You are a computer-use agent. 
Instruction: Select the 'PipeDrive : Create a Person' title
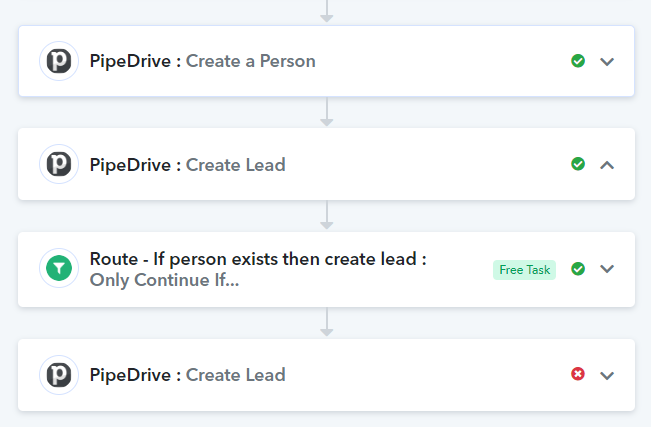(x=203, y=61)
